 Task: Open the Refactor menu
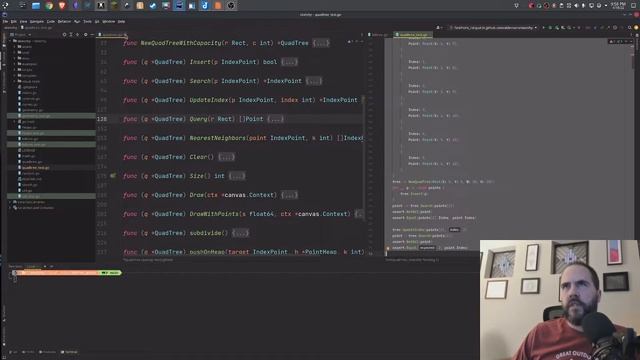[64, 21]
